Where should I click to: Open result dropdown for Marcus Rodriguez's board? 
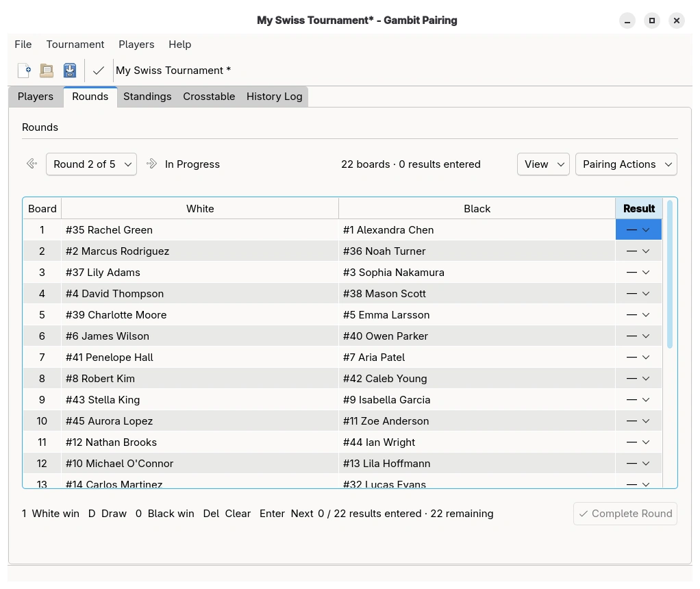tap(638, 251)
